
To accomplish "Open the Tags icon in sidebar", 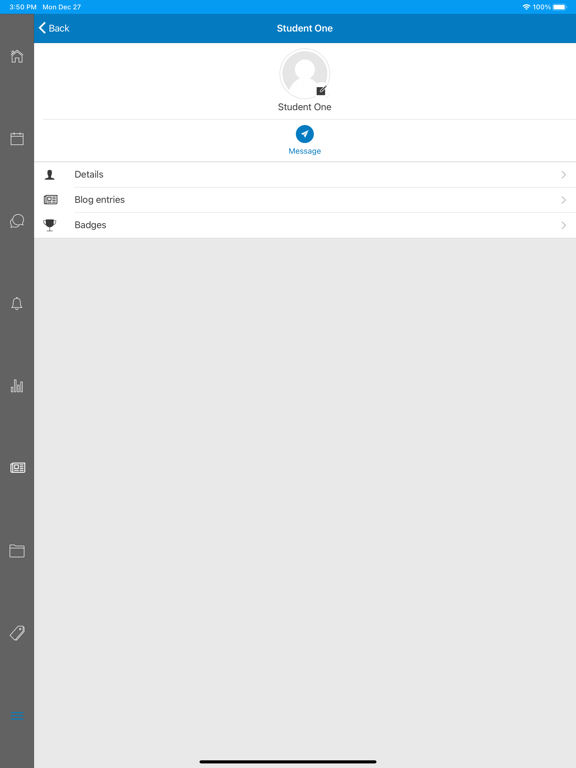I will (x=17, y=633).
